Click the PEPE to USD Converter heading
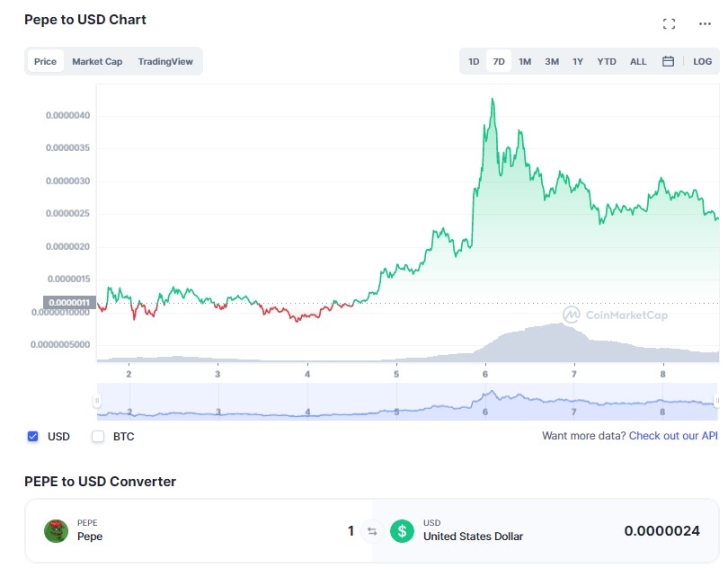 pyautogui.click(x=100, y=481)
